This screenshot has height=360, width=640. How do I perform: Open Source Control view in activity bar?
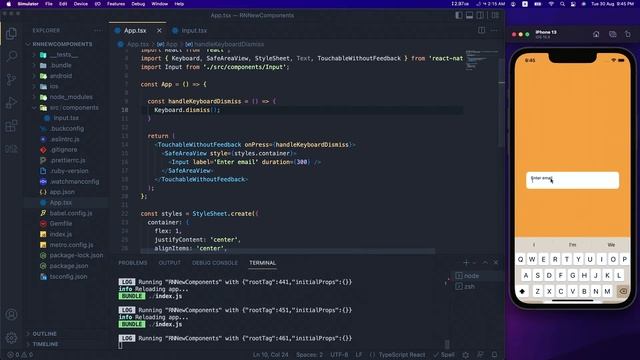coord(11,79)
